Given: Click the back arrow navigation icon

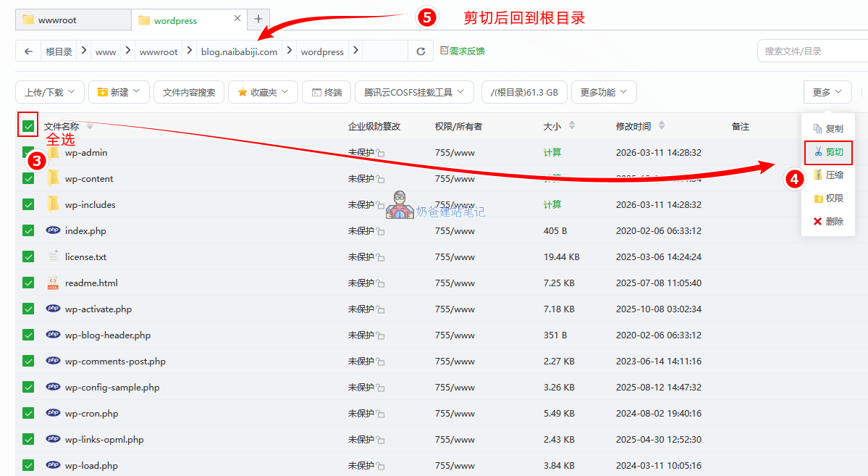Looking at the screenshot, I should (28, 51).
